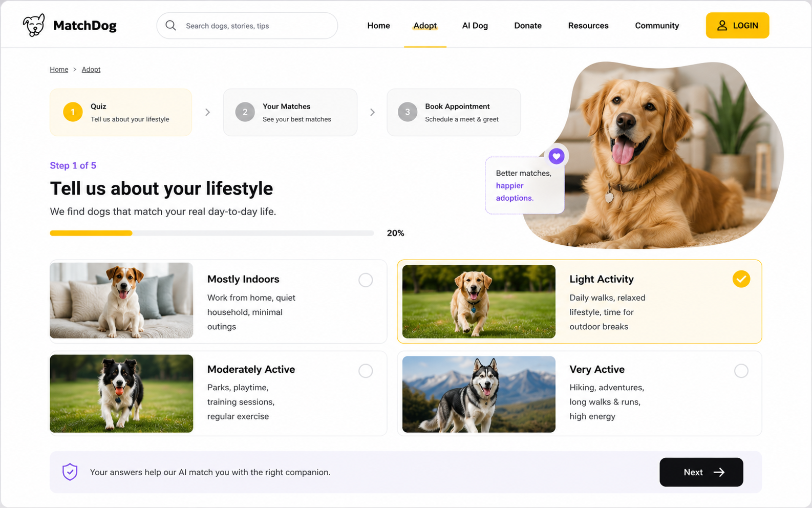
Task: Click chevron between Quiz and Your Matches
Action: (x=207, y=112)
